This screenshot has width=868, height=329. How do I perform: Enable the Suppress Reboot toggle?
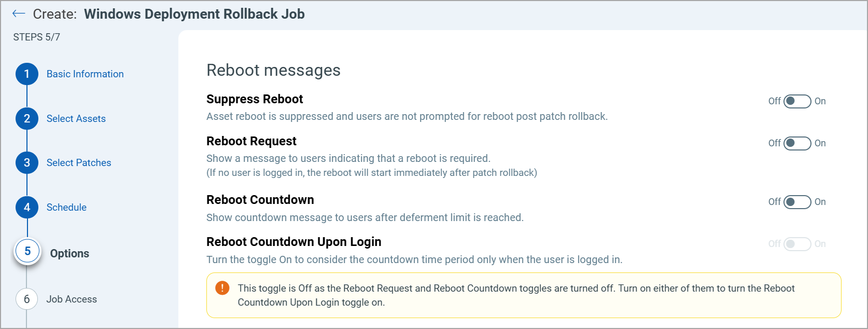(797, 101)
